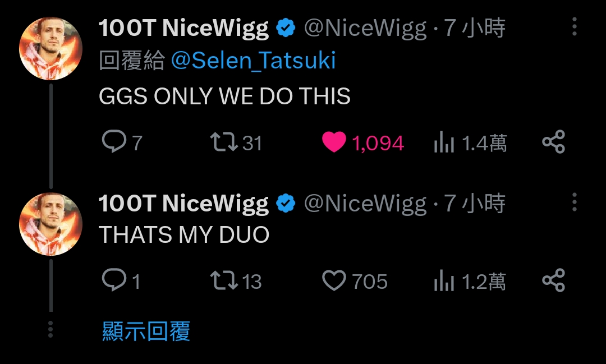Open 100T NiceWigg display name in first tweet
Viewport: 606px width, 364px height.
[183, 28]
